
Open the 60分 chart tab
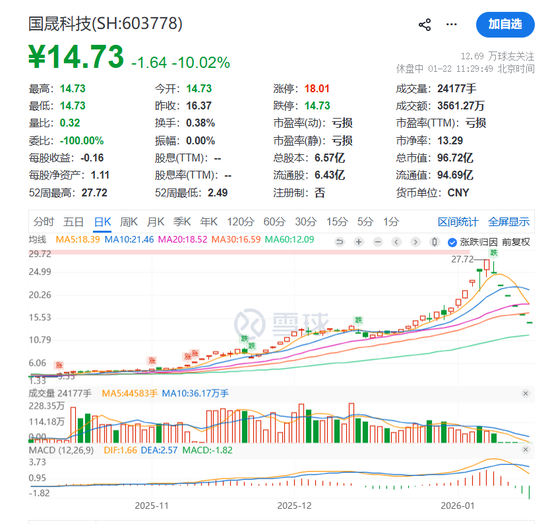274,222
